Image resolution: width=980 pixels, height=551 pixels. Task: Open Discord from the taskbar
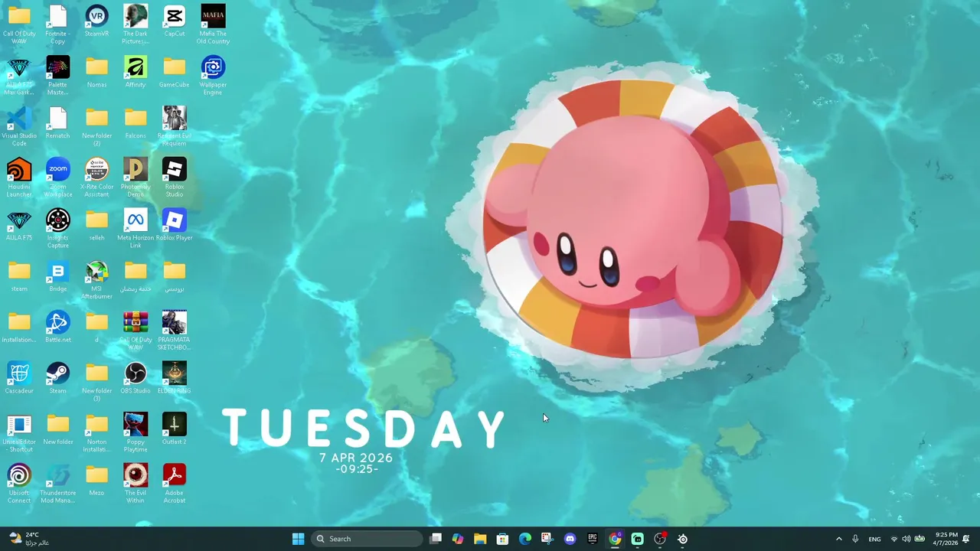(570, 539)
